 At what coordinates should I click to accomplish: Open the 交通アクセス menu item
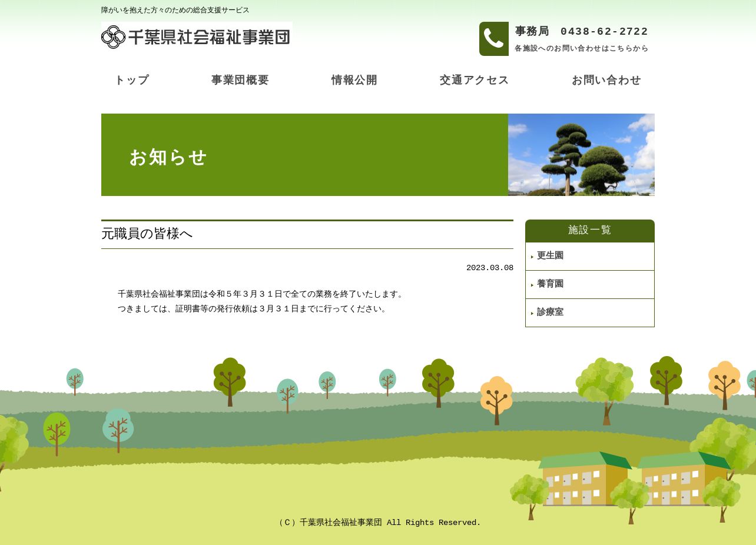pos(475,80)
